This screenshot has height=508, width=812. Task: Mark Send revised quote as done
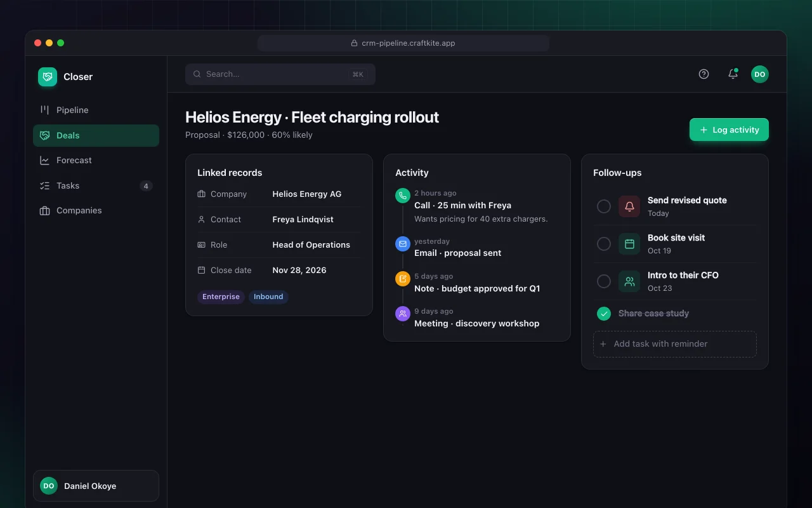(604, 206)
